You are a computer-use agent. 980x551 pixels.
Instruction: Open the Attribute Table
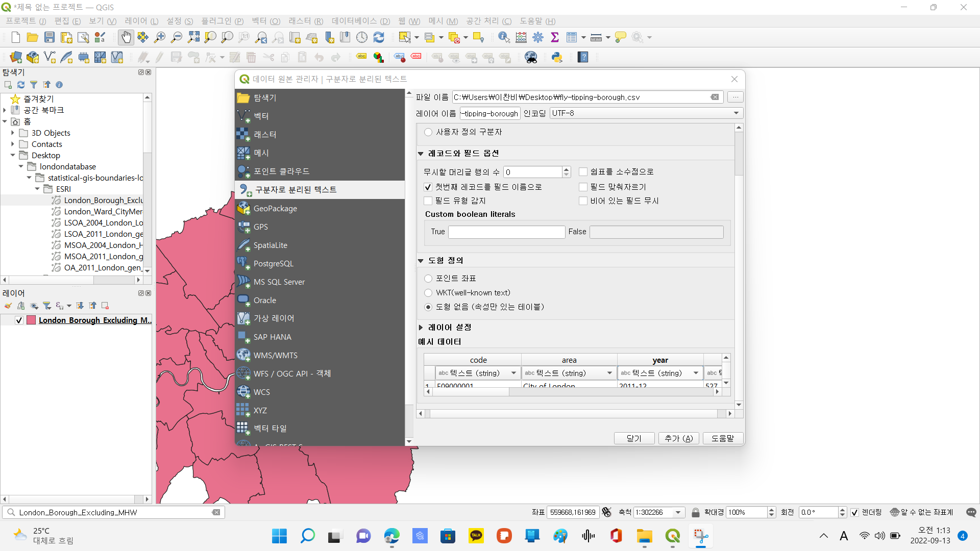point(573,37)
